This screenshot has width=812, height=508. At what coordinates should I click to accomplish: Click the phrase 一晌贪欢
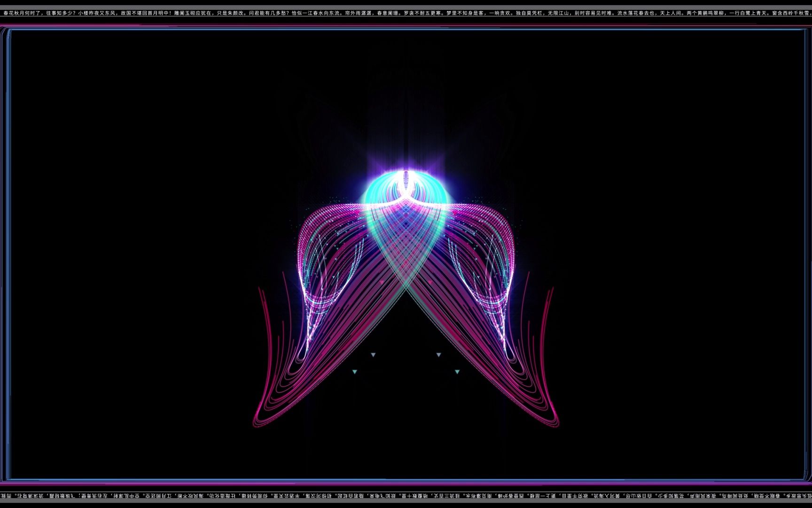pos(500,13)
